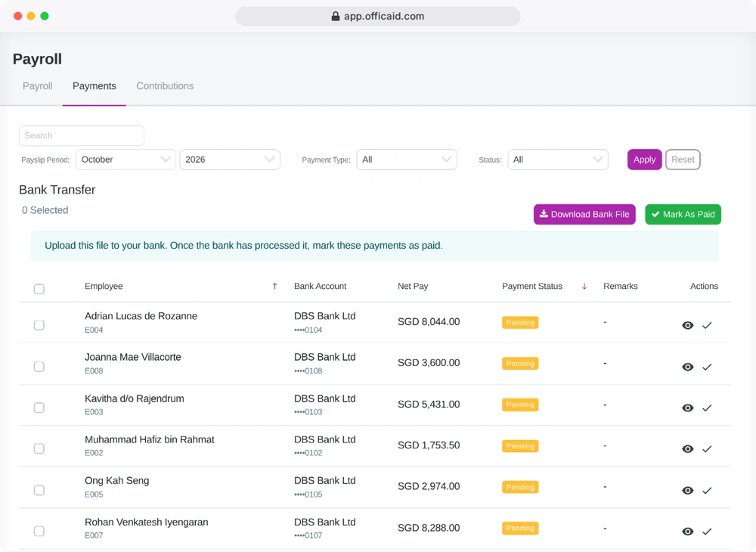Screen dimensions: 756x552
Task: View payment details for Rohan Venkatesh Iyengaran
Action: coord(687,532)
